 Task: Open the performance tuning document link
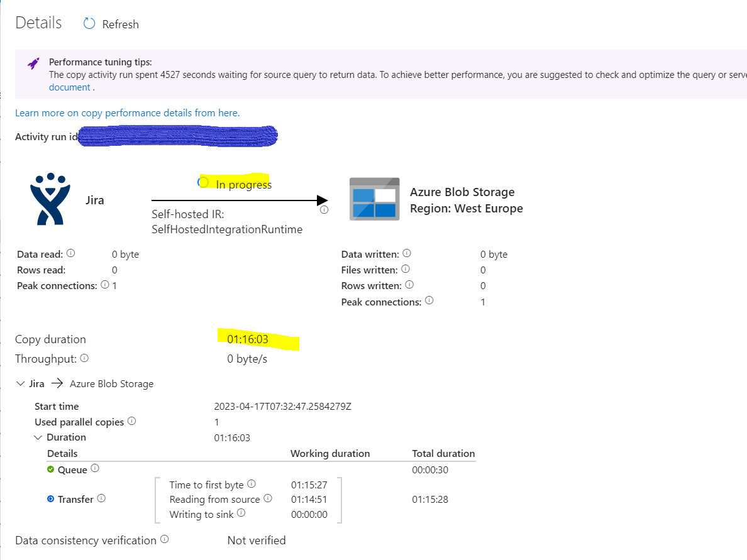click(69, 87)
